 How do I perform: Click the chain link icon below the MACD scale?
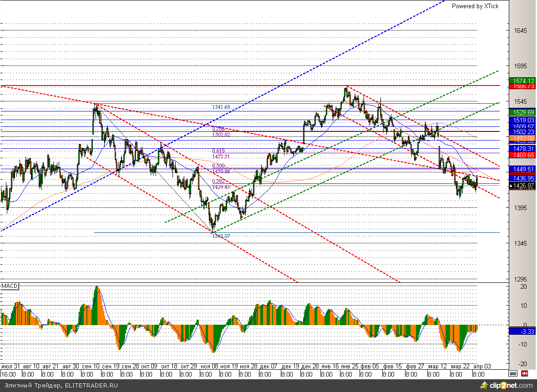(513, 374)
